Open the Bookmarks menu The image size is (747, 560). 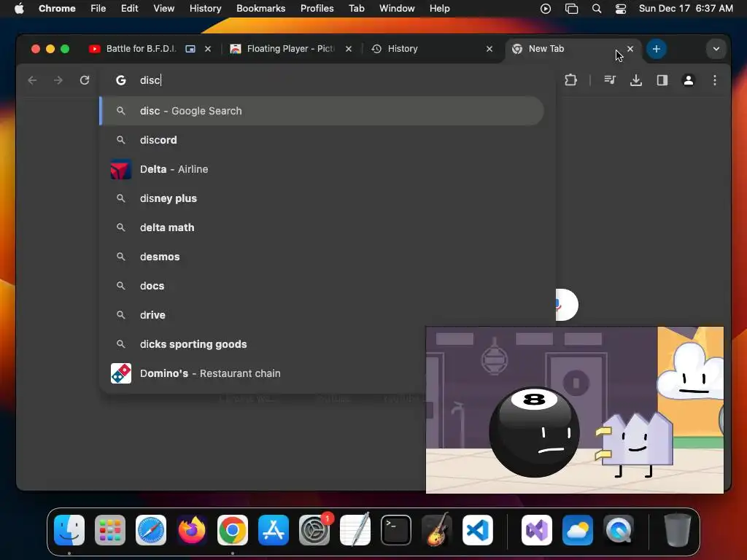click(x=260, y=9)
